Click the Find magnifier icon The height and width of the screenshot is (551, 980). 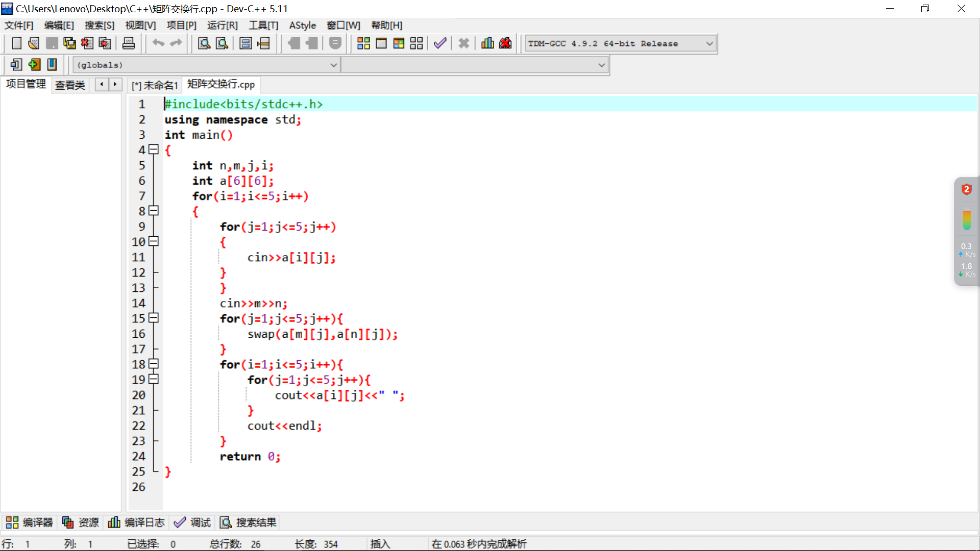tap(204, 43)
